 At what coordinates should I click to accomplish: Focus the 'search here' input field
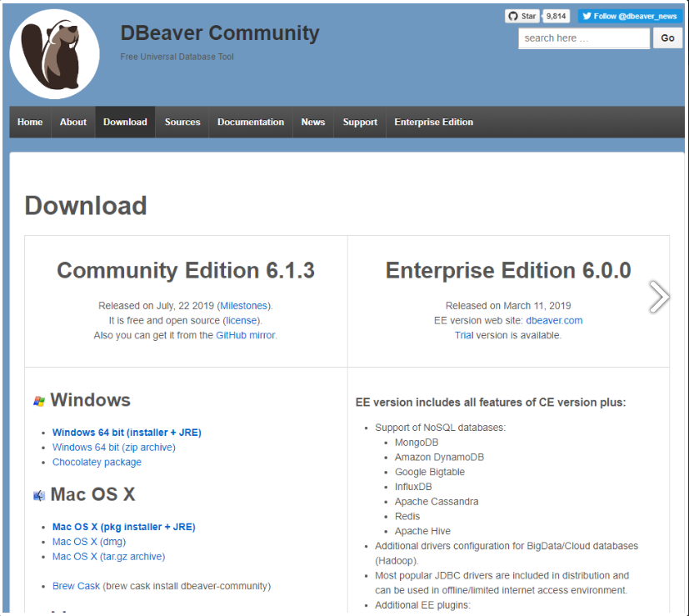(583, 38)
